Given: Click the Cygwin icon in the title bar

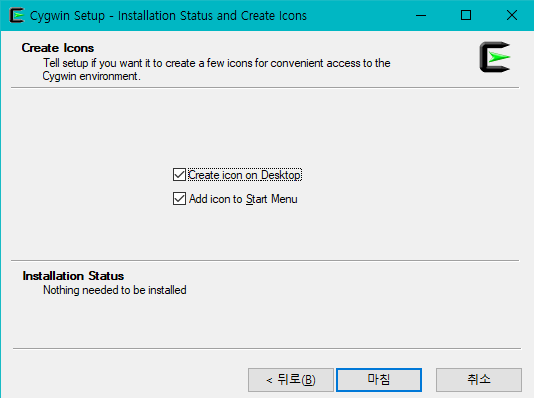Looking at the screenshot, I should [17, 15].
